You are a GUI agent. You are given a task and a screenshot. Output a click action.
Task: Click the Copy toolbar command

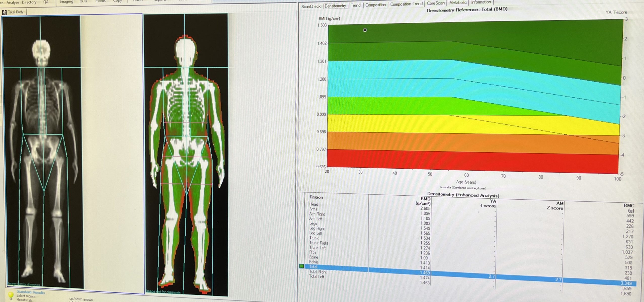(x=117, y=1)
